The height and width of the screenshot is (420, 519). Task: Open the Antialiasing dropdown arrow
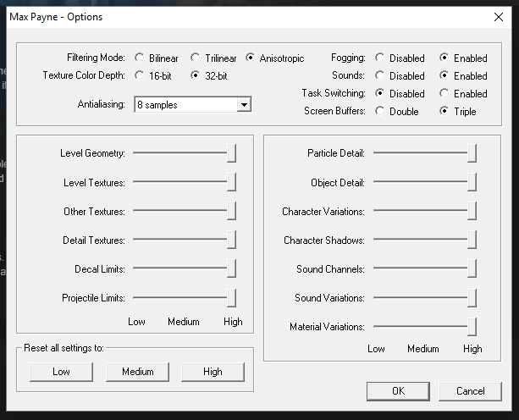tap(245, 105)
